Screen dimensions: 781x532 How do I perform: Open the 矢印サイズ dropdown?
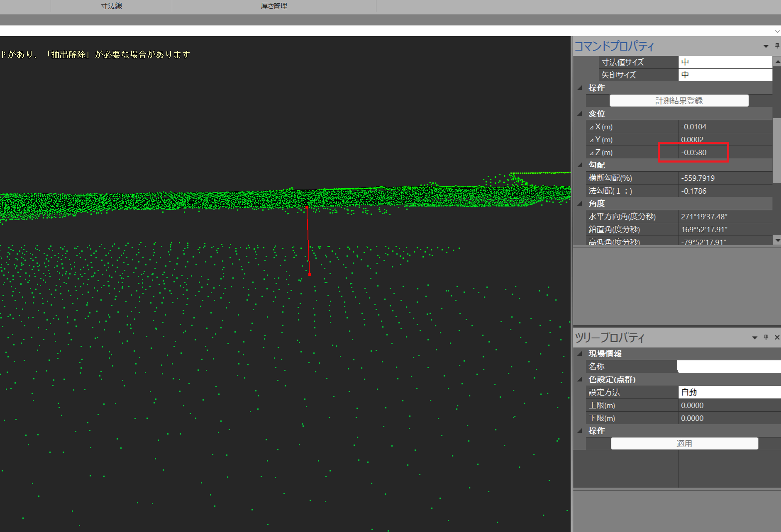tap(725, 75)
